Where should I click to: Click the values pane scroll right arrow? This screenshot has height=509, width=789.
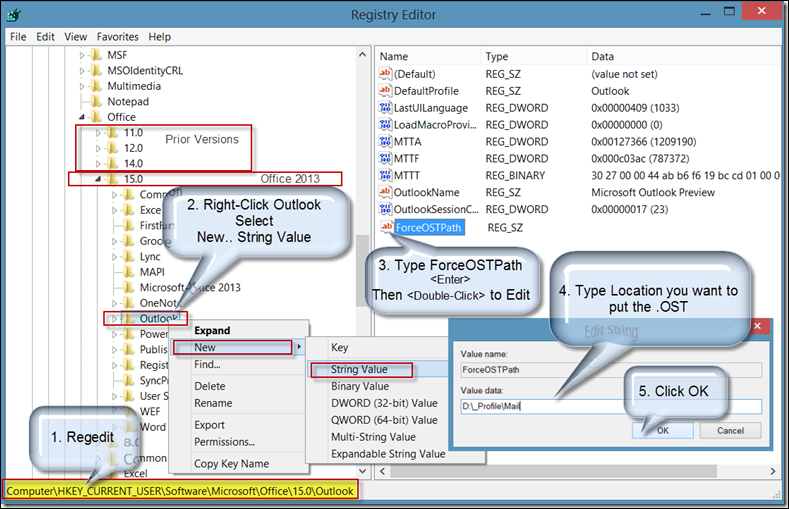773,471
